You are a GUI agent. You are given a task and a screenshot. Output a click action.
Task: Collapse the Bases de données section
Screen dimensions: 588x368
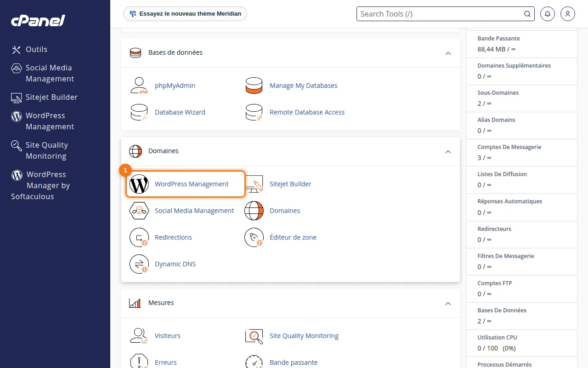tap(448, 53)
